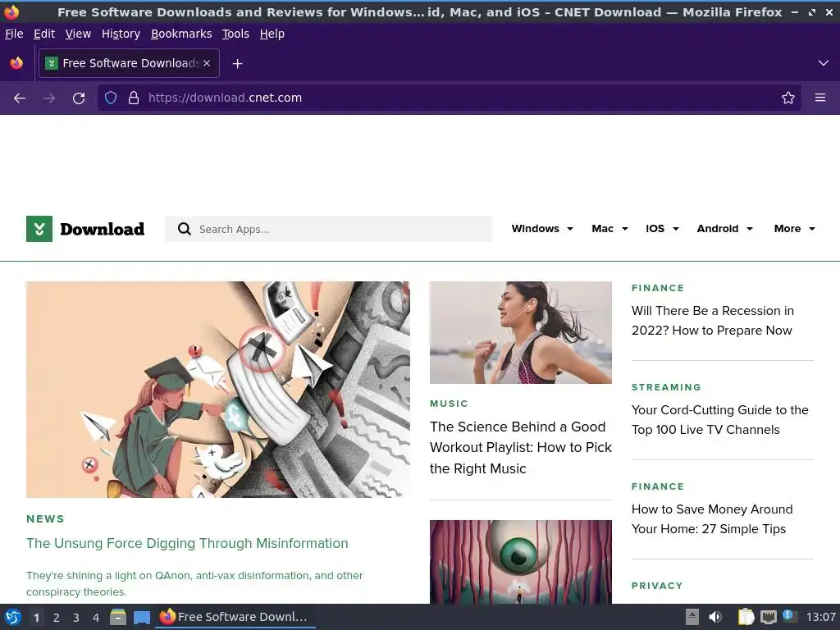The image size is (840, 630).
Task: Open the Edit menu
Action: point(44,34)
